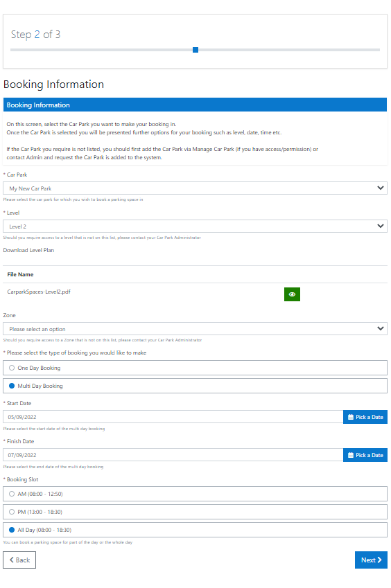Click the blue progress marker on the step bar
Viewport: 391px width, 588px height.
click(x=195, y=50)
